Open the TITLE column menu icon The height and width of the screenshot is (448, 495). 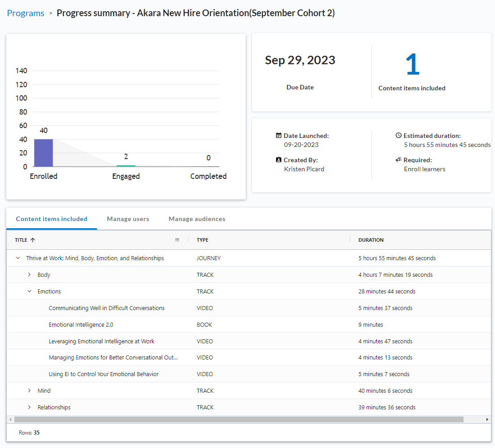(177, 240)
